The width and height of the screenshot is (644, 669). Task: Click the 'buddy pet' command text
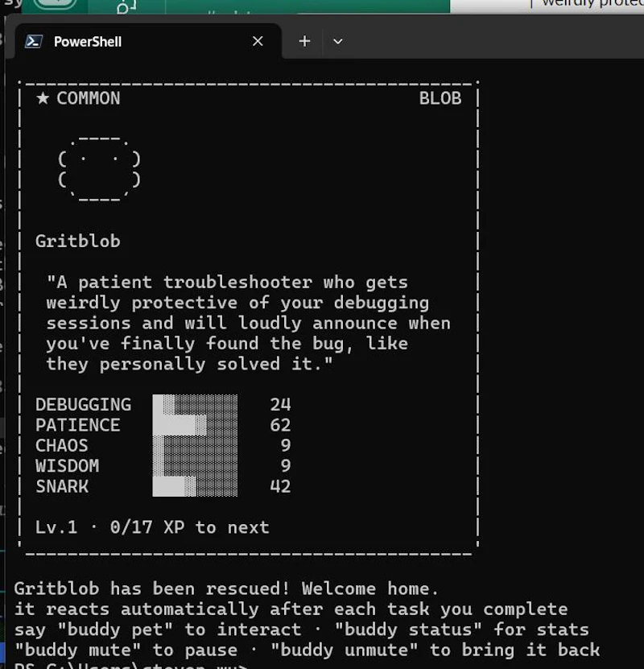pyautogui.click(x=115, y=630)
